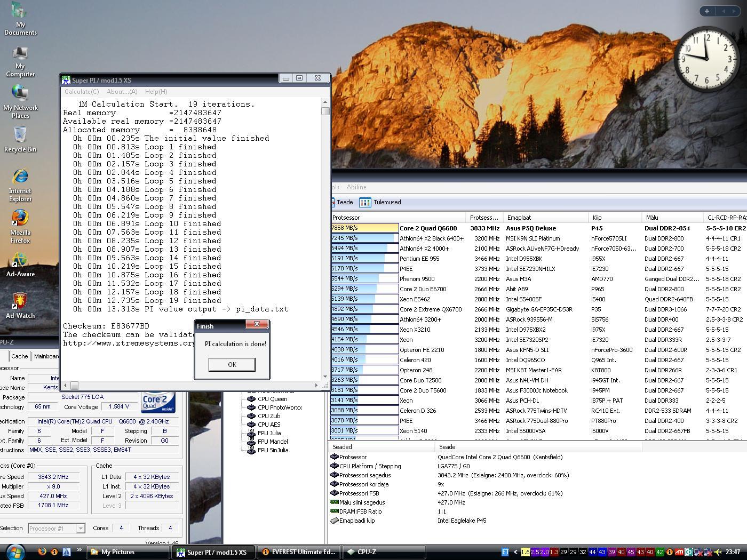Open the Abiline menu in EVEREST
This screenshot has width=747, height=560.
[356, 187]
